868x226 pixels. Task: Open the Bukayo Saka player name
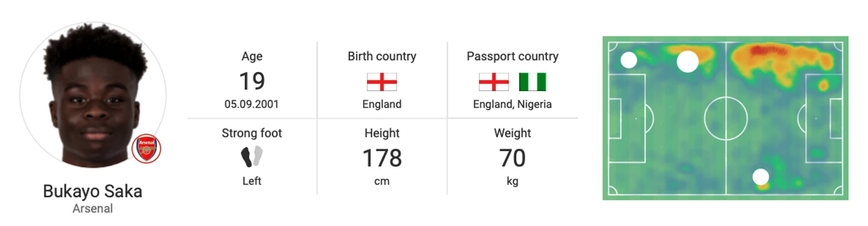pos(93,192)
